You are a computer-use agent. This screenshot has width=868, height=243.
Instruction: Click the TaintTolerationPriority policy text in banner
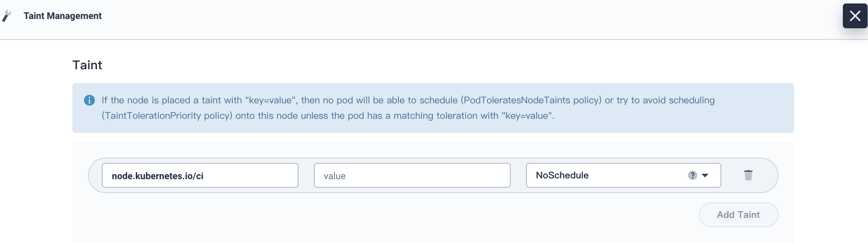pyautogui.click(x=167, y=116)
